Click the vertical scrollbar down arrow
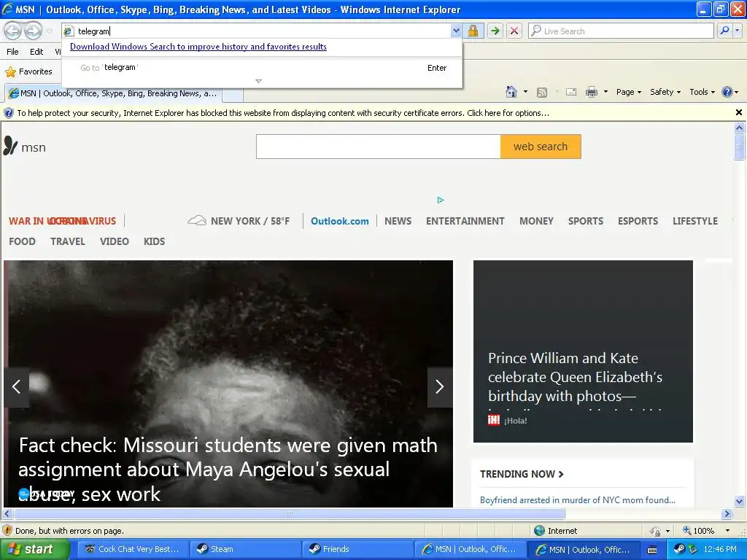Viewport: 747px width, 560px height. click(740, 501)
